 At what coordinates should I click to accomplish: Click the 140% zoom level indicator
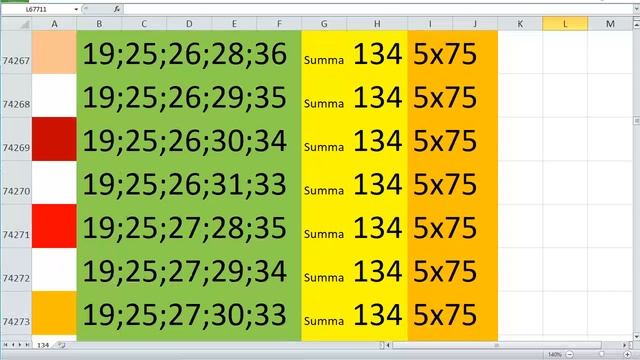pyautogui.click(x=555, y=354)
